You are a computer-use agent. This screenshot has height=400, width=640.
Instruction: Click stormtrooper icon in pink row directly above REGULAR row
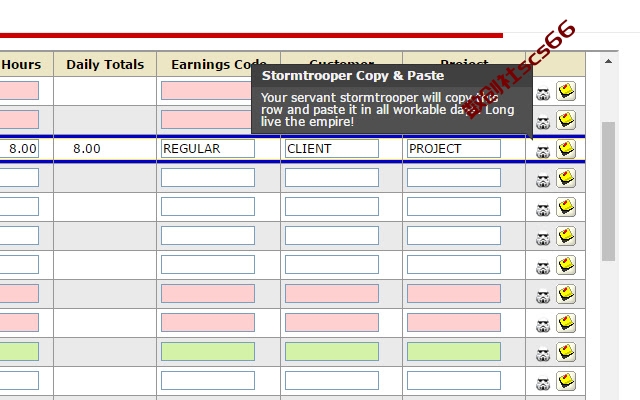click(543, 122)
